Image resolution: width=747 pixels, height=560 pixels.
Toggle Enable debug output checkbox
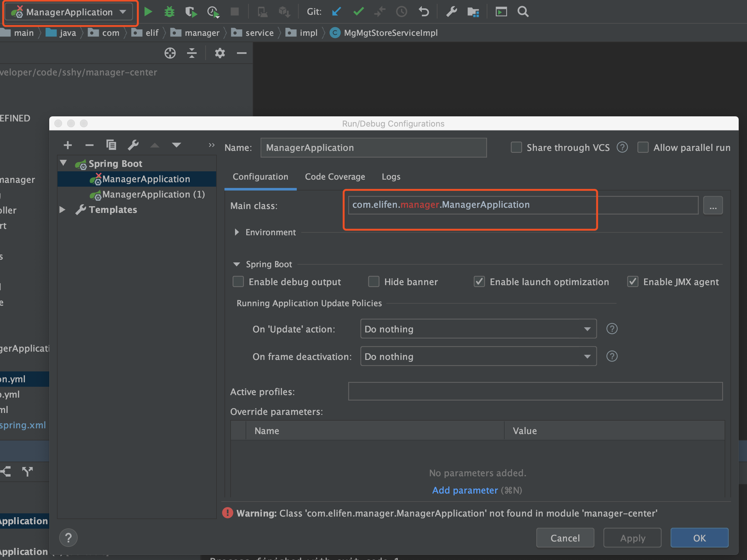point(238,281)
